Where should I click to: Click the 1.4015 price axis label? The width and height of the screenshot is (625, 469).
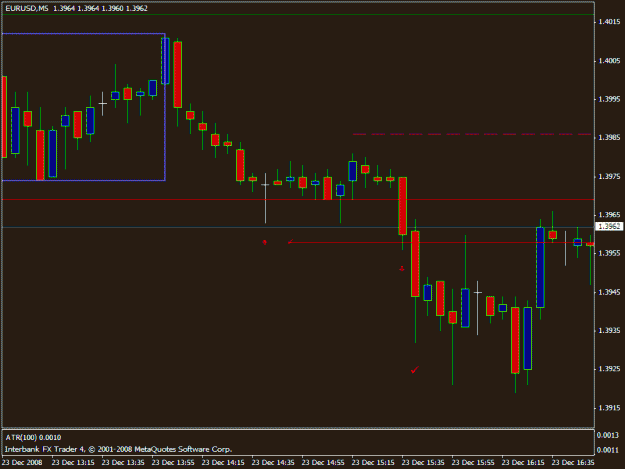click(x=609, y=22)
